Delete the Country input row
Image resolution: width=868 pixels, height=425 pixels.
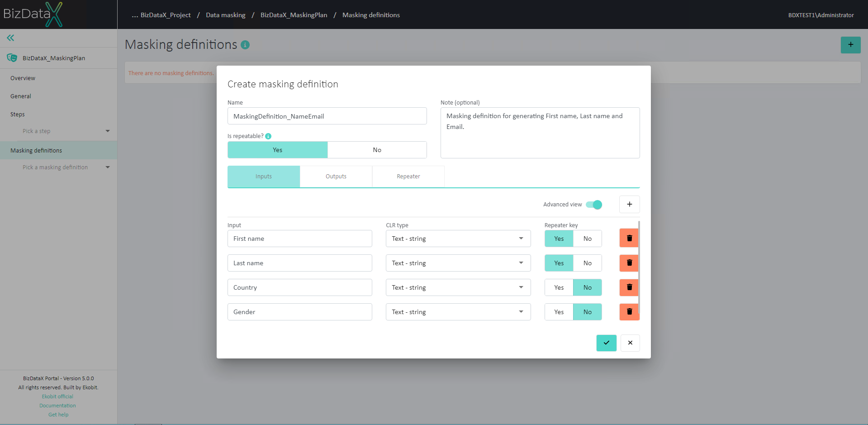(629, 287)
